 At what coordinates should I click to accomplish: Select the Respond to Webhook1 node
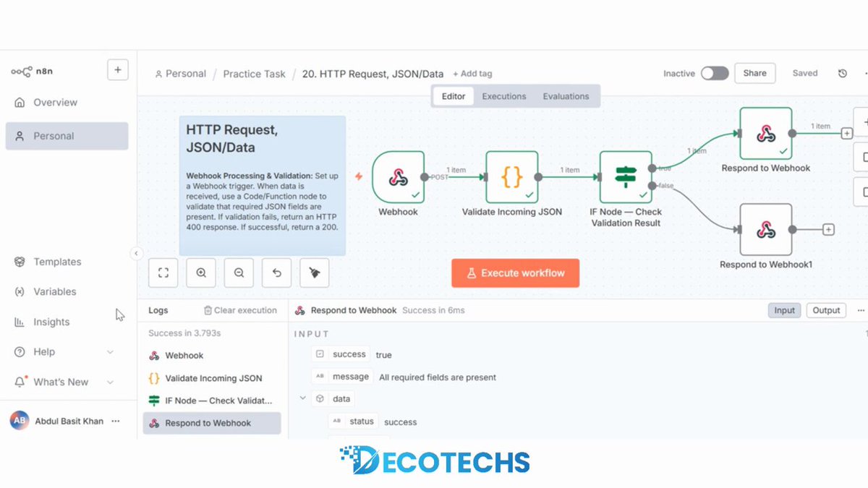tap(766, 230)
